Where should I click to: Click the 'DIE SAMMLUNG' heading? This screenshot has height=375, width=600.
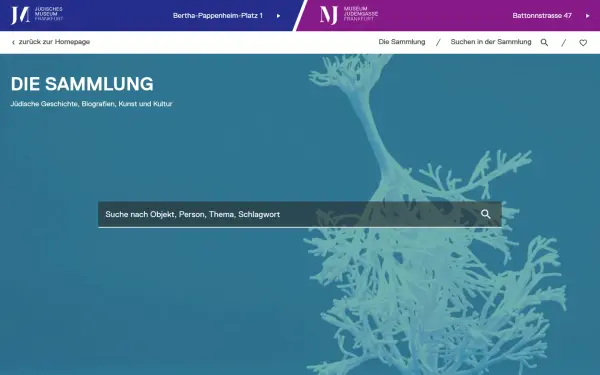point(82,84)
